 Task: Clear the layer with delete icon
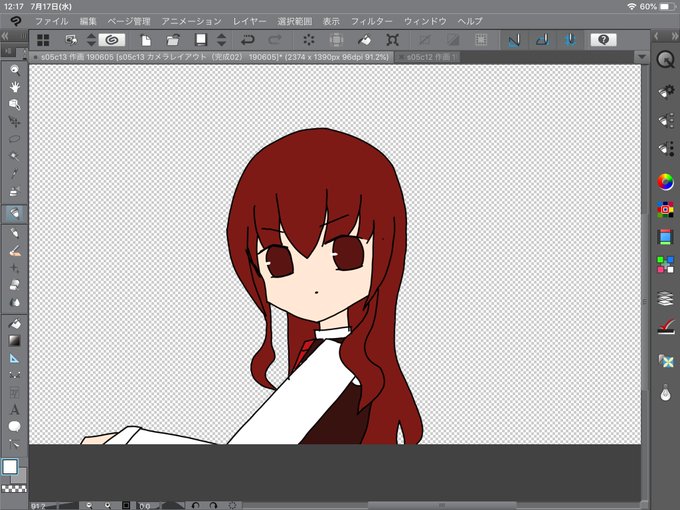click(309, 40)
